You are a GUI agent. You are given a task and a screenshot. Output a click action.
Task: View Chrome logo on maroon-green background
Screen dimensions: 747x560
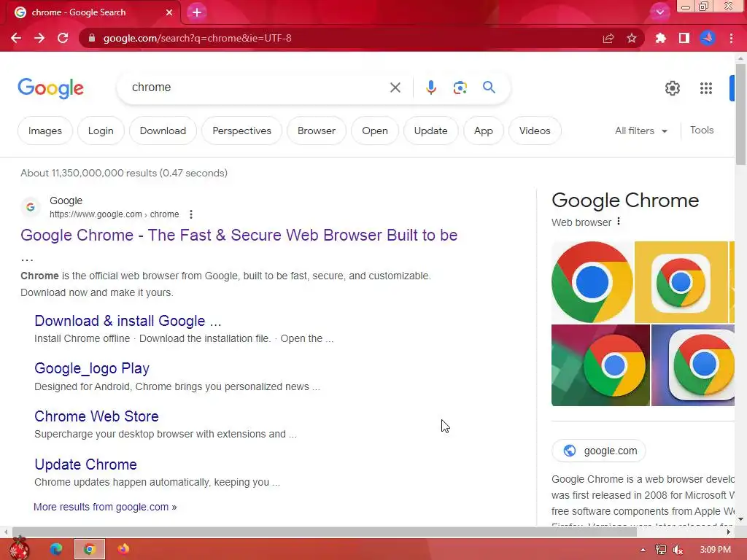click(600, 365)
